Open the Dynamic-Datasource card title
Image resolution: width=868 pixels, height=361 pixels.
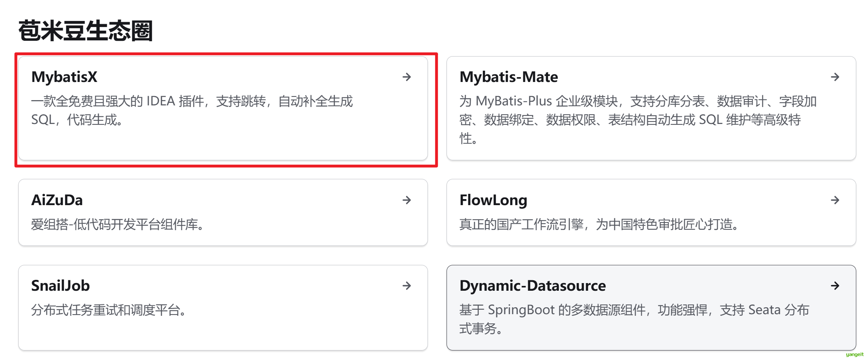point(533,286)
